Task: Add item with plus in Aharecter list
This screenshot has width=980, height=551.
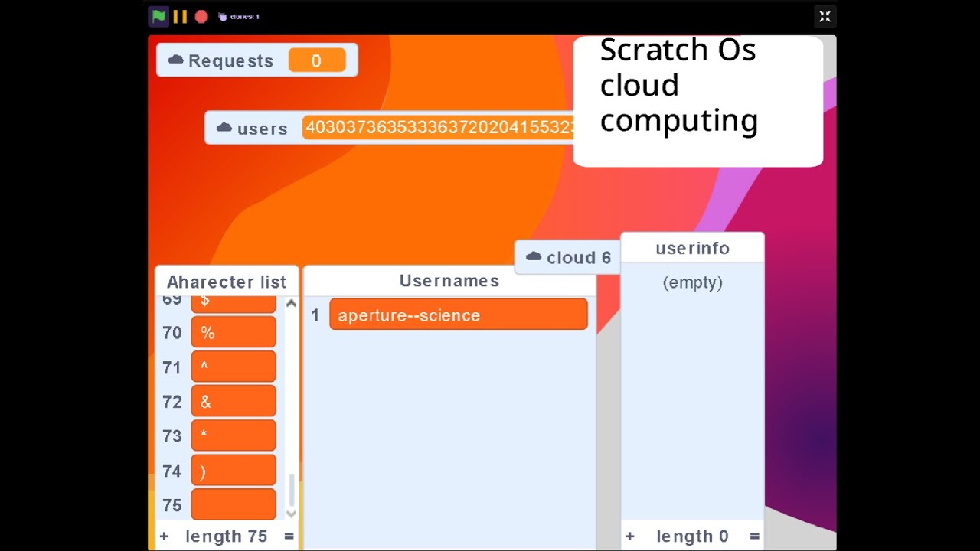Action: tap(164, 536)
